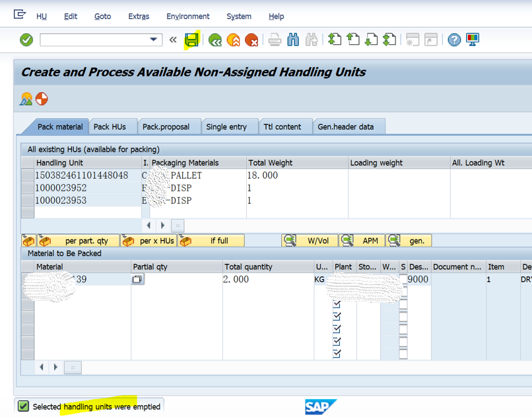The width and height of the screenshot is (532, 417).
Task: Go back using the Back arrow icon
Action: tap(215, 40)
